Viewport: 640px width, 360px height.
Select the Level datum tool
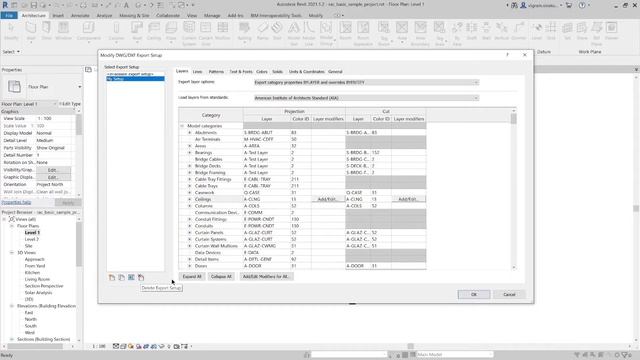pos(537,31)
